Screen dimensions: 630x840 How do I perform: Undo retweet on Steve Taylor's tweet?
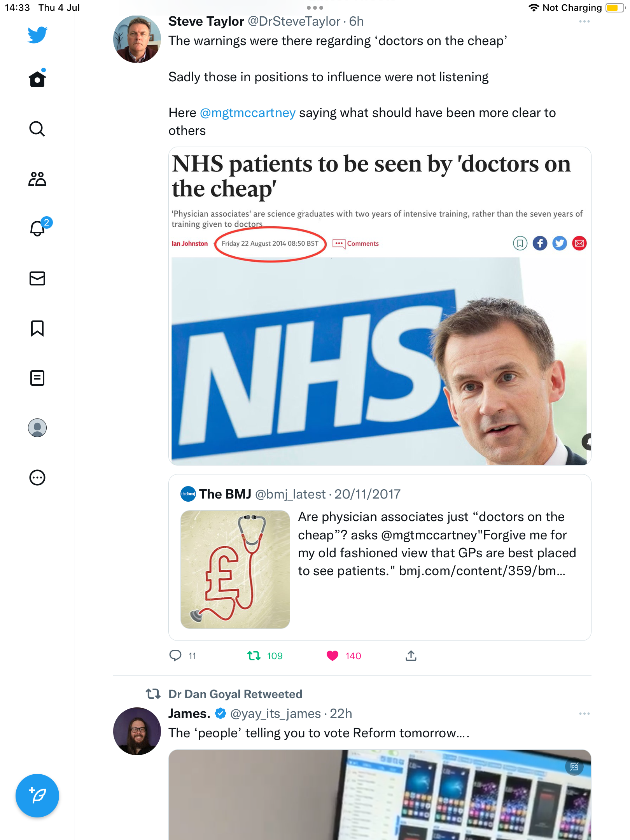tap(254, 656)
